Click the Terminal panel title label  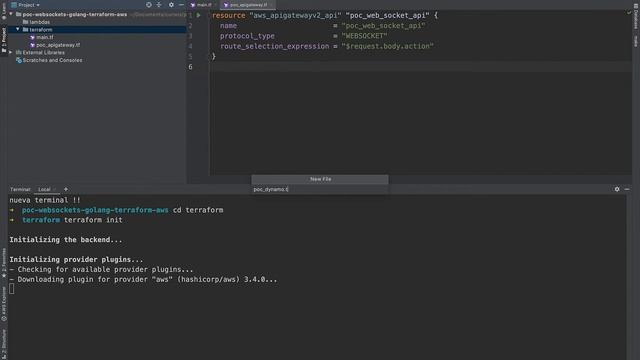point(20,189)
